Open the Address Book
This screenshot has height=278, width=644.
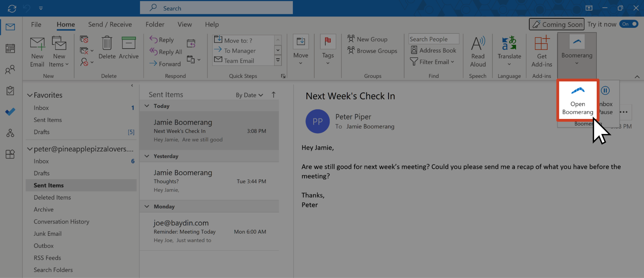[434, 50]
